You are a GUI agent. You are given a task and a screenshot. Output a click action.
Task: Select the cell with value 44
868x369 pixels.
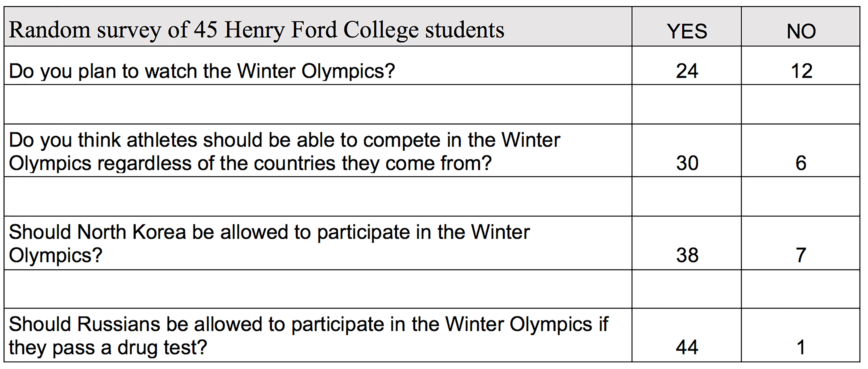(x=687, y=335)
